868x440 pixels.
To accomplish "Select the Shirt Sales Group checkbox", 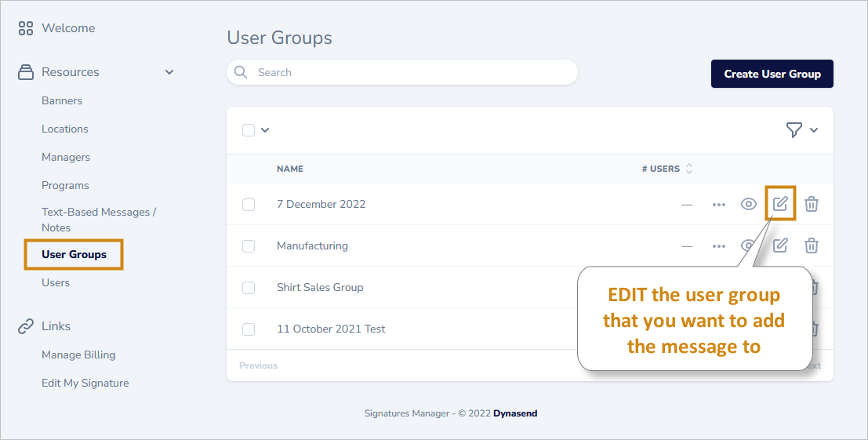I will (x=249, y=288).
